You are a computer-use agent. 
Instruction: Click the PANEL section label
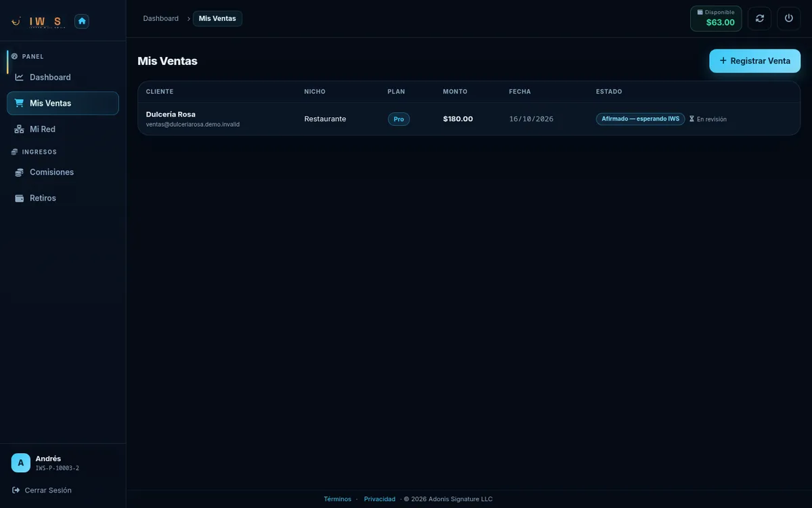(x=32, y=57)
